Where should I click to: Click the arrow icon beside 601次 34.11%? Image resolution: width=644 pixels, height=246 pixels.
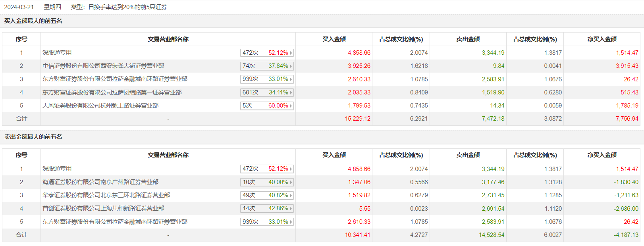291,93
